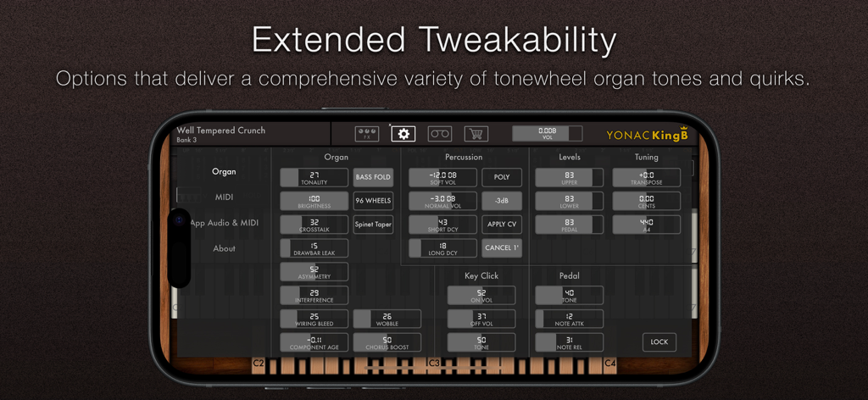Viewport: 868px width, 400px height.
Task: Adjust the Pedal TONE slider
Action: point(569,295)
